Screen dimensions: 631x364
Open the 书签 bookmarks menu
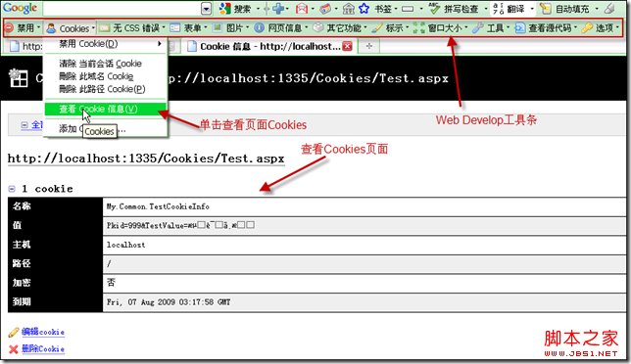tap(385, 9)
